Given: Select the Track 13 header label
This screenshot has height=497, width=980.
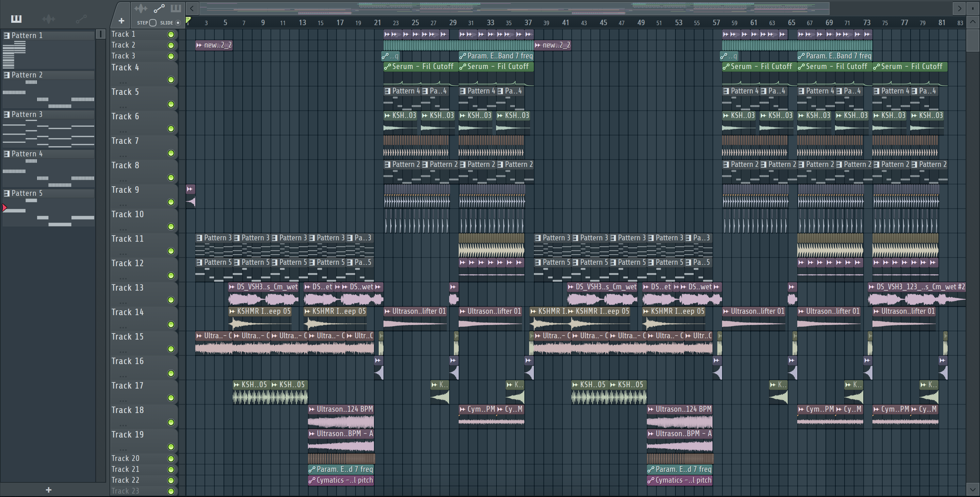Looking at the screenshot, I should (x=128, y=288).
